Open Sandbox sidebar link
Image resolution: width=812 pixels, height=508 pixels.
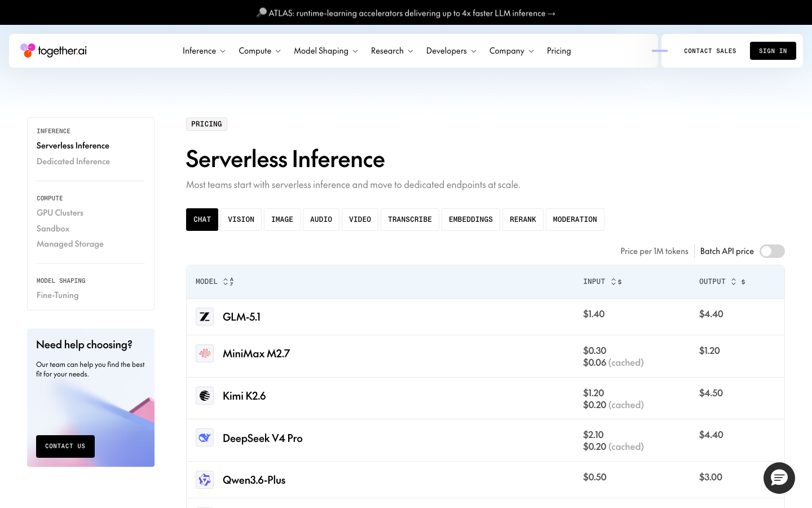[x=53, y=229]
